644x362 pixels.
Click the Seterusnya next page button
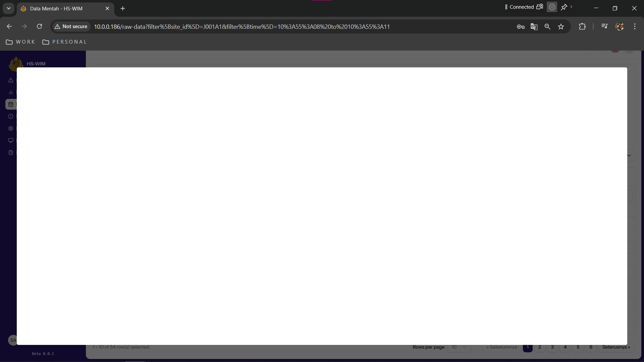[x=616, y=347]
